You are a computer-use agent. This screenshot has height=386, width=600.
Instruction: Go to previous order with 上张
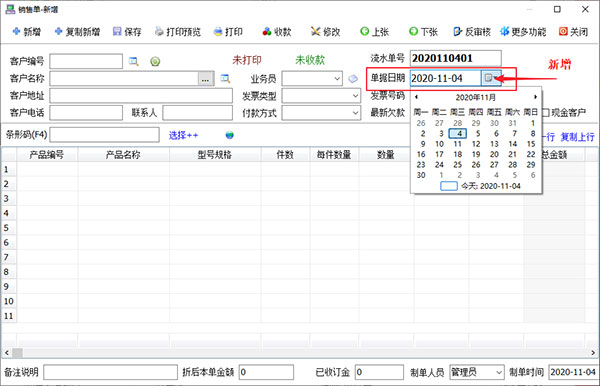pyautogui.click(x=375, y=32)
